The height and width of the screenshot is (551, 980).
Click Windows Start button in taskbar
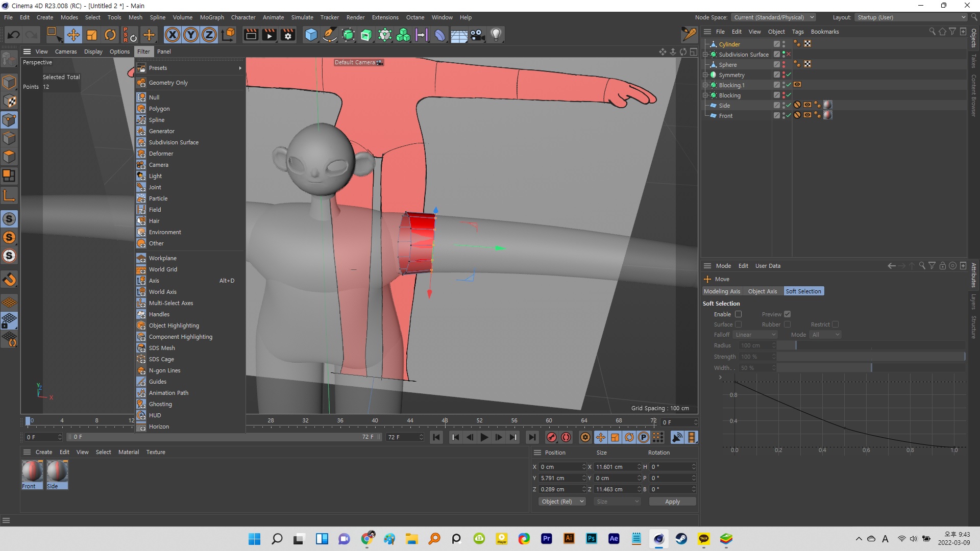click(x=254, y=538)
